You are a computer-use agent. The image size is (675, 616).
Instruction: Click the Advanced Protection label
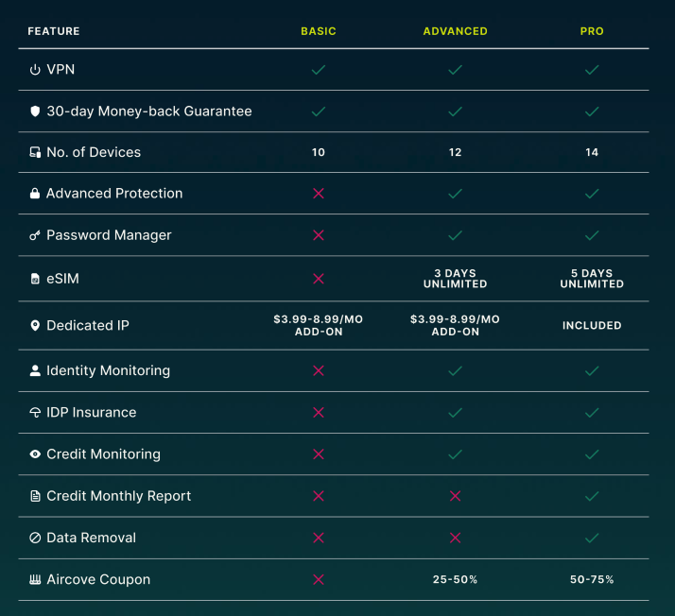[114, 193]
